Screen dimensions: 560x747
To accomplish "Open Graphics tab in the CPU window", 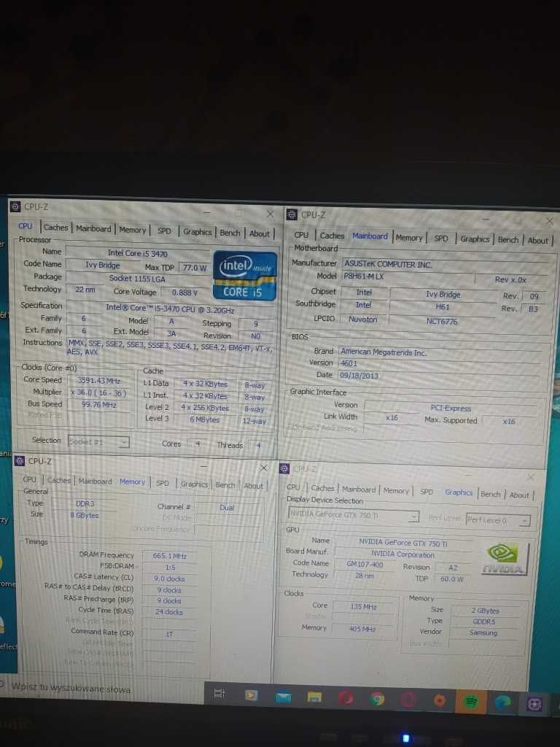I will (x=197, y=231).
